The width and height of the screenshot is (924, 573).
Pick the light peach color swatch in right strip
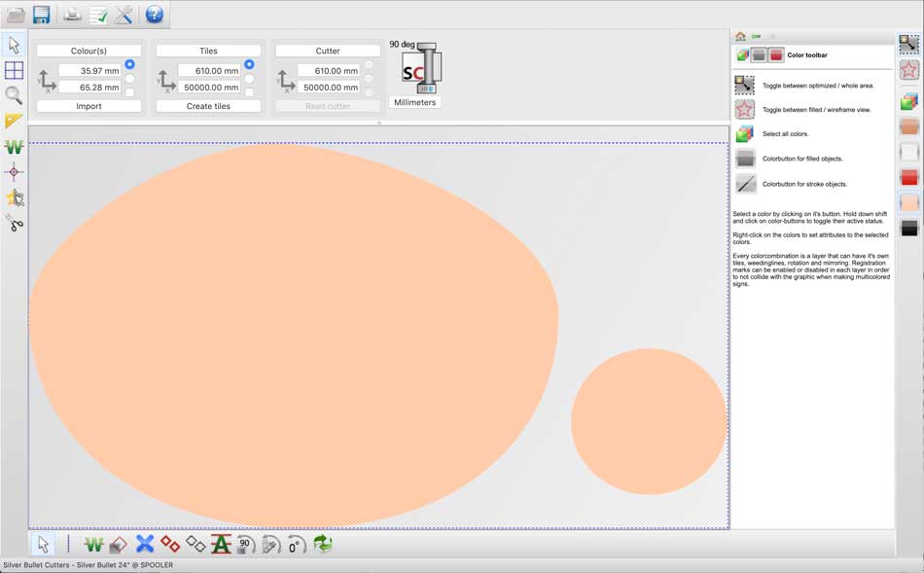click(908, 202)
